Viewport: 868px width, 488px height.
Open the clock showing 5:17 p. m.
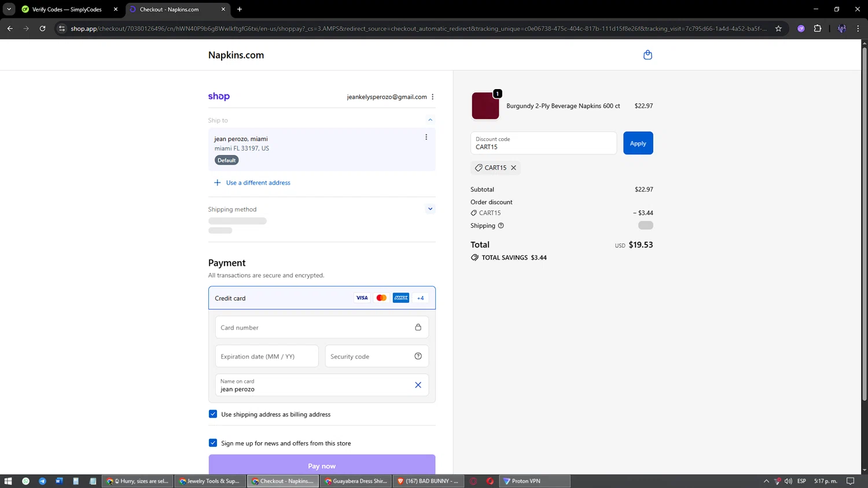(826, 481)
